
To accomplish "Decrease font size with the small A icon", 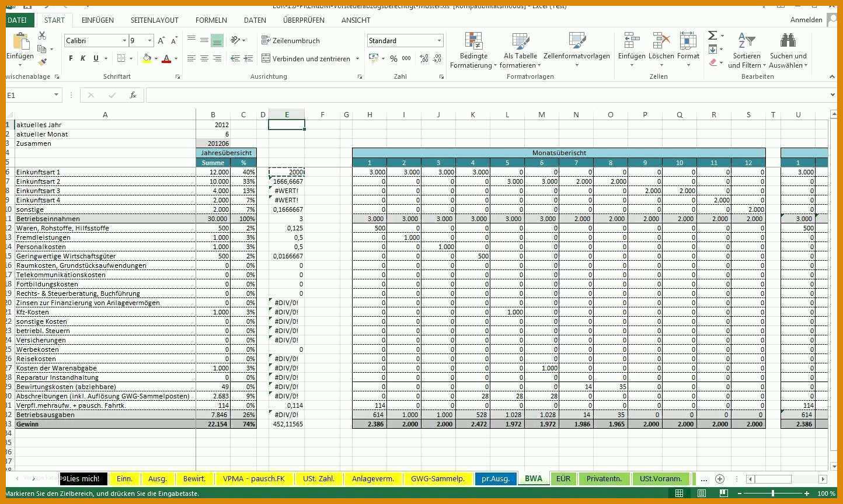I will [x=174, y=41].
